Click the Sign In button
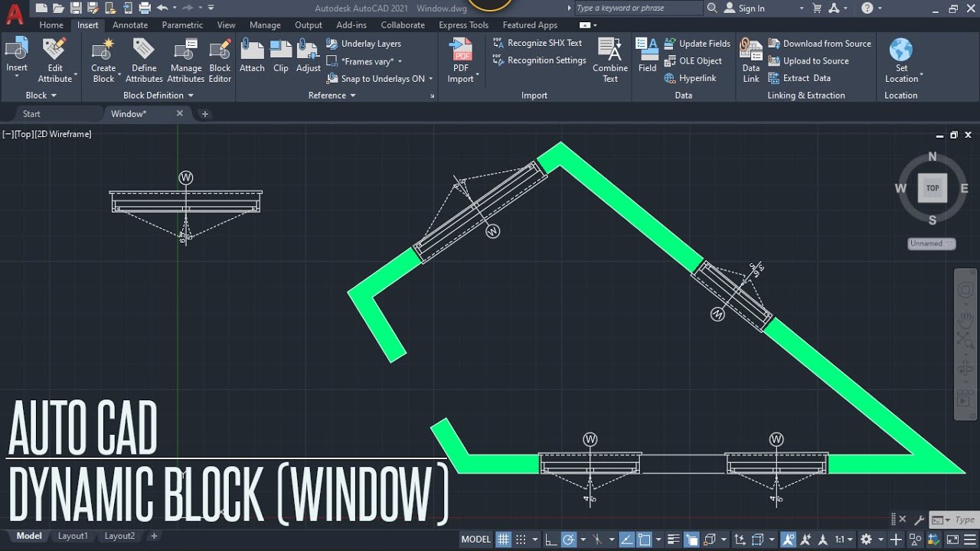The width and height of the screenshot is (980, 551). (x=743, y=8)
